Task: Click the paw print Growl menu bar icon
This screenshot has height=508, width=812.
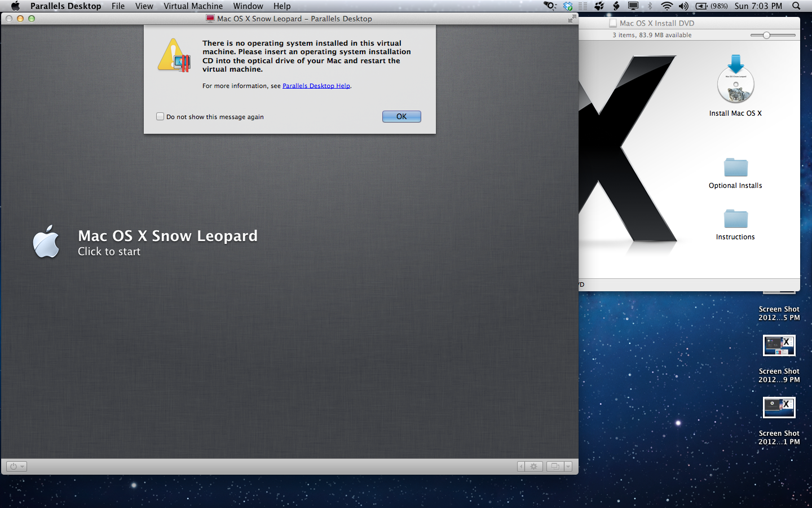Action: (599, 6)
